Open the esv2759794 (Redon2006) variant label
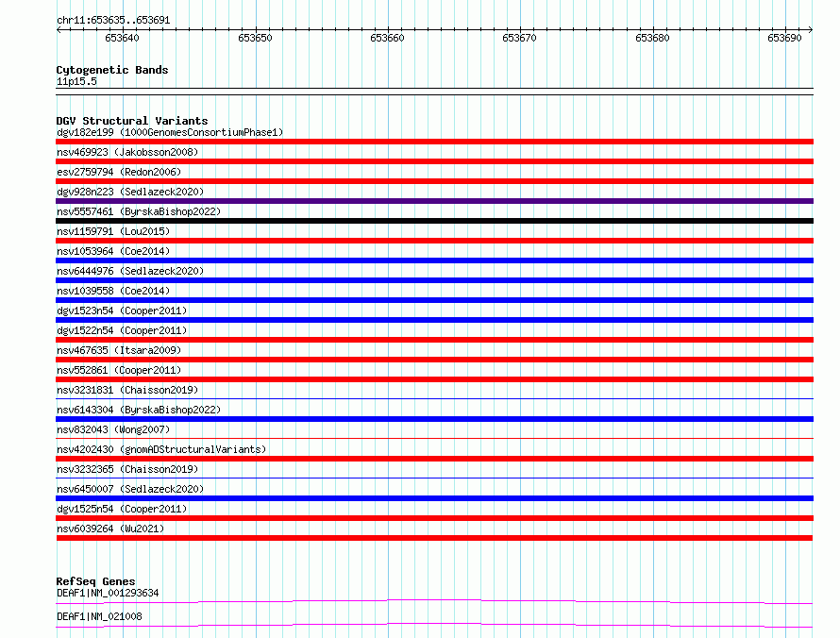Image resolution: width=840 pixels, height=638 pixels. (x=119, y=172)
